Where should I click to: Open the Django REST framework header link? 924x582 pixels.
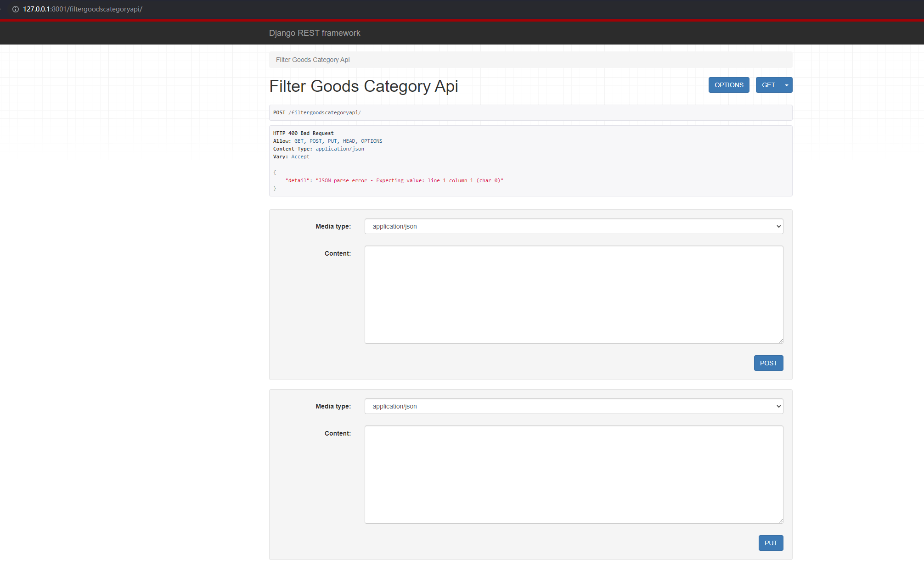[x=315, y=33]
